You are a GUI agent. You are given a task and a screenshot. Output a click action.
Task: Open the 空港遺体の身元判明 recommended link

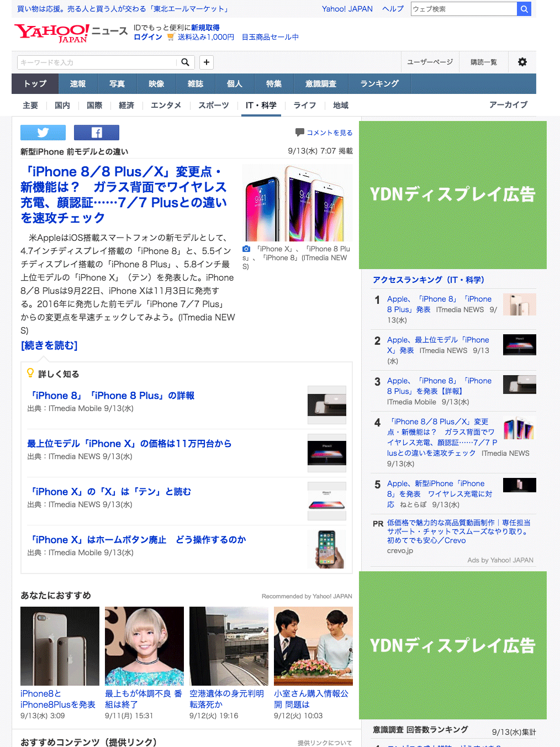coord(227,699)
